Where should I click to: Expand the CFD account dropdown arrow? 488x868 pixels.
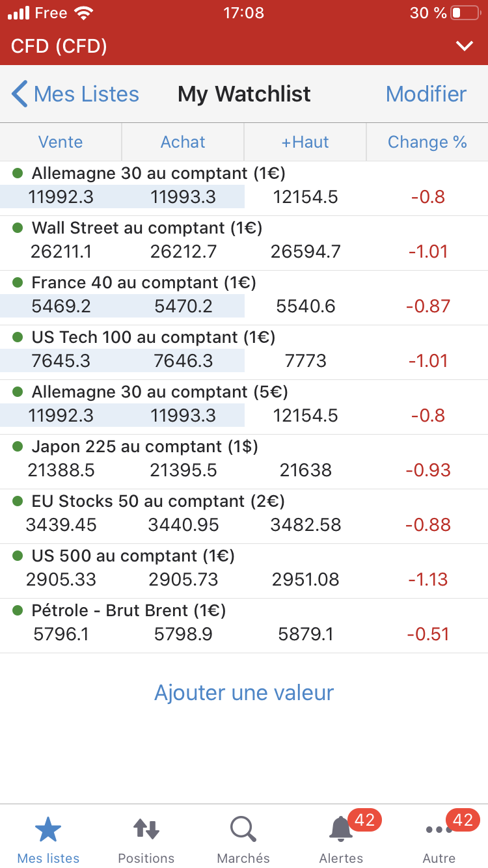[464, 46]
